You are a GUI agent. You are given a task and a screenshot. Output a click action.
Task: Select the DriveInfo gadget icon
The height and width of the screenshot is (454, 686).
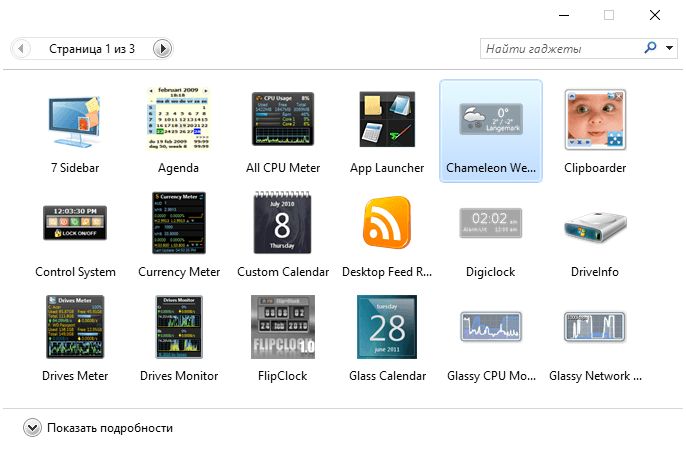595,223
